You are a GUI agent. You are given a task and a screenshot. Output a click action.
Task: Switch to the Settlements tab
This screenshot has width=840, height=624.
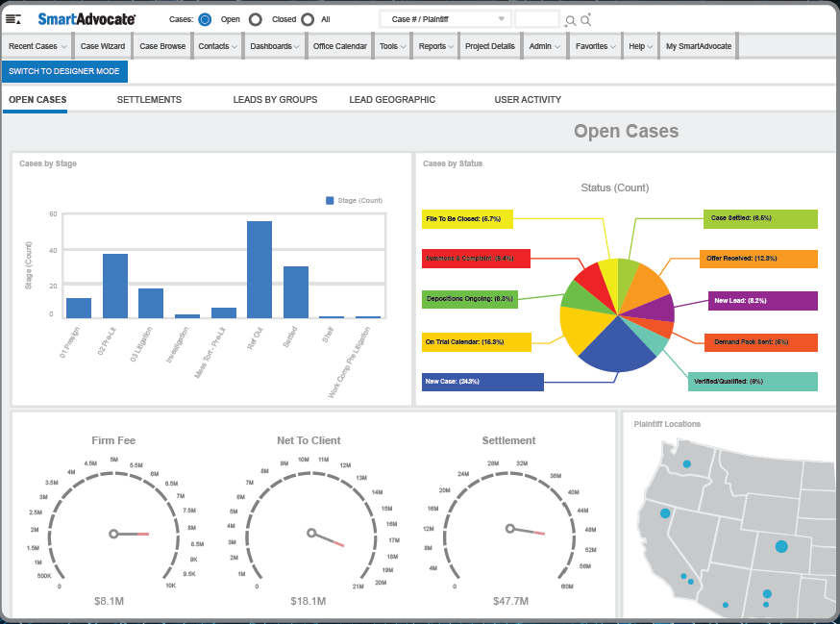coord(149,100)
